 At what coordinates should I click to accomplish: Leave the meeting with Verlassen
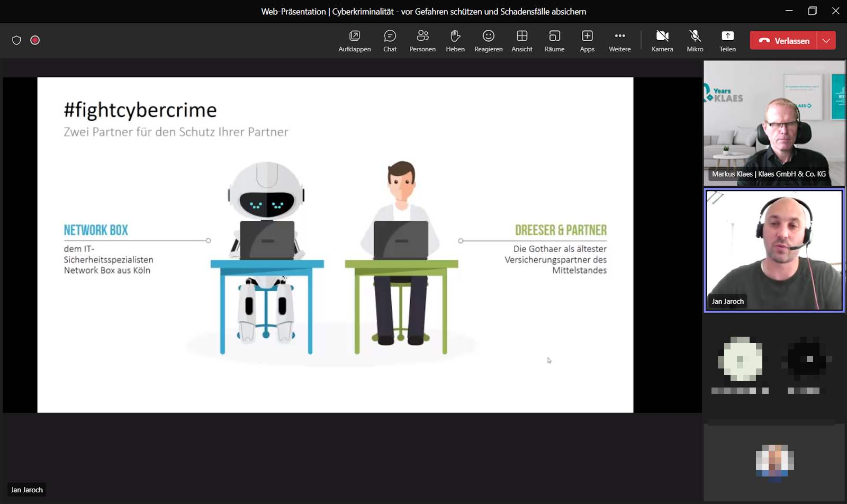click(x=783, y=40)
